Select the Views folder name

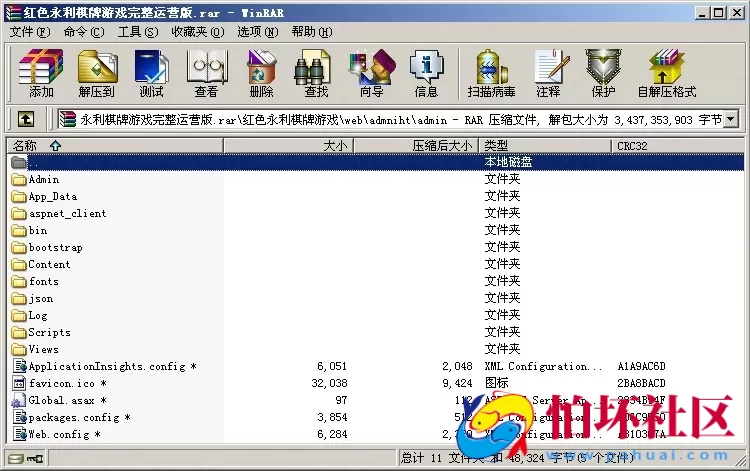[44, 350]
